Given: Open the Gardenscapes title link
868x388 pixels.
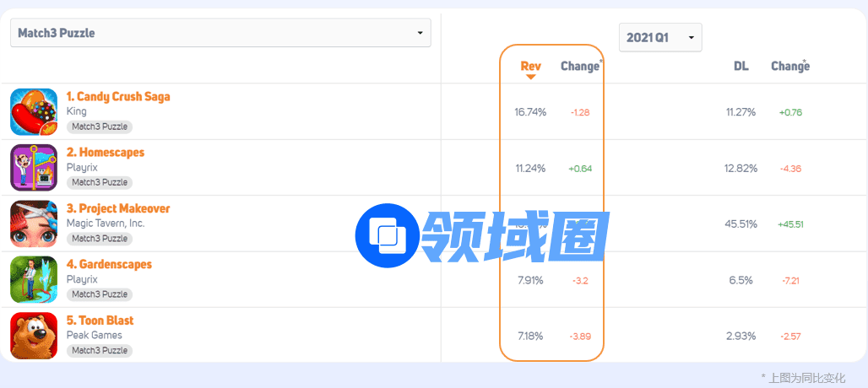Looking at the screenshot, I should tap(109, 264).
